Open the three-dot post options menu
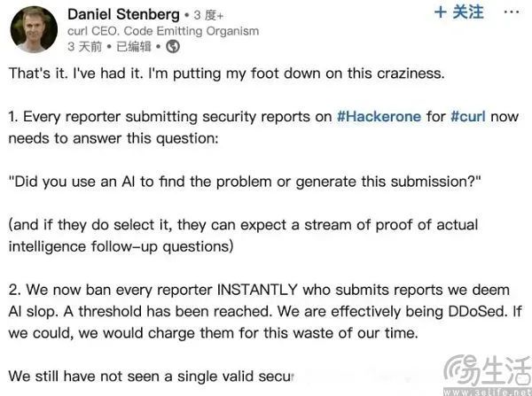 click(x=512, y=12)
